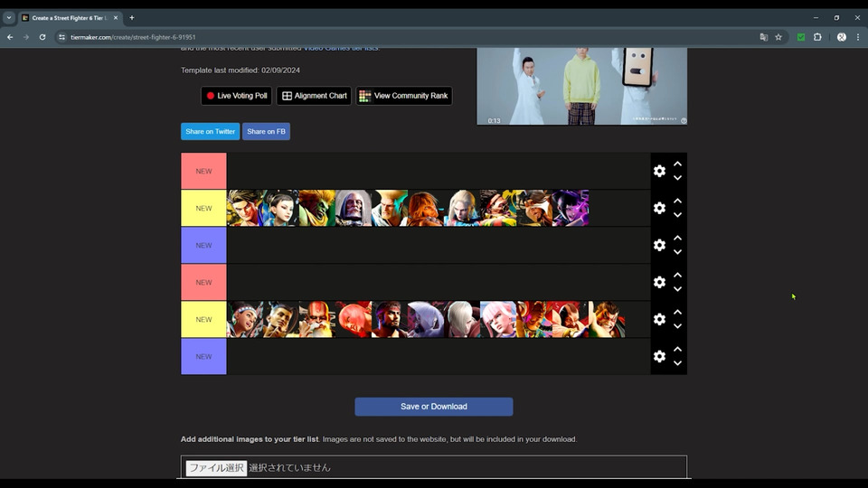
Task: Go back to the previous page
Action: click(x=10, y=37)
